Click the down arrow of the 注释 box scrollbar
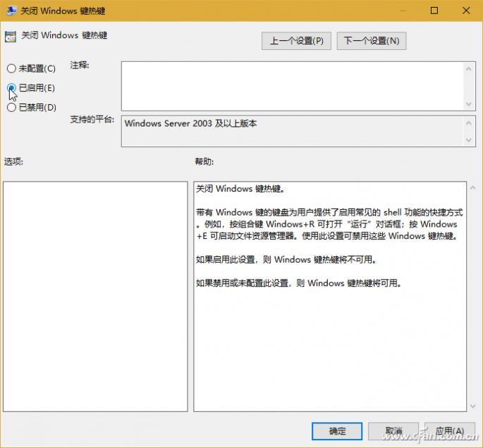Image resolution: width=483 pixels, height=448 pixels. coord(469,104)
